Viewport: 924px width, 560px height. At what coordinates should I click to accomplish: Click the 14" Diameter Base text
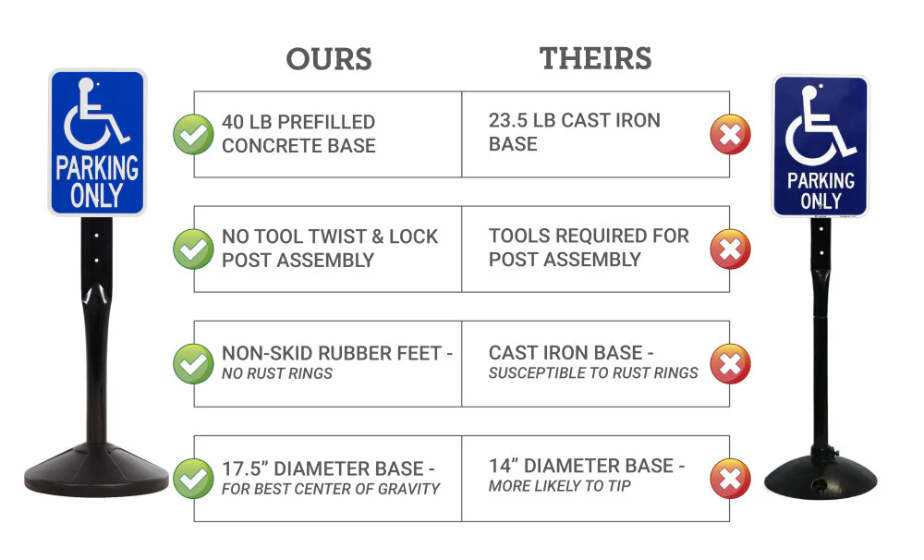coord(587,466)
